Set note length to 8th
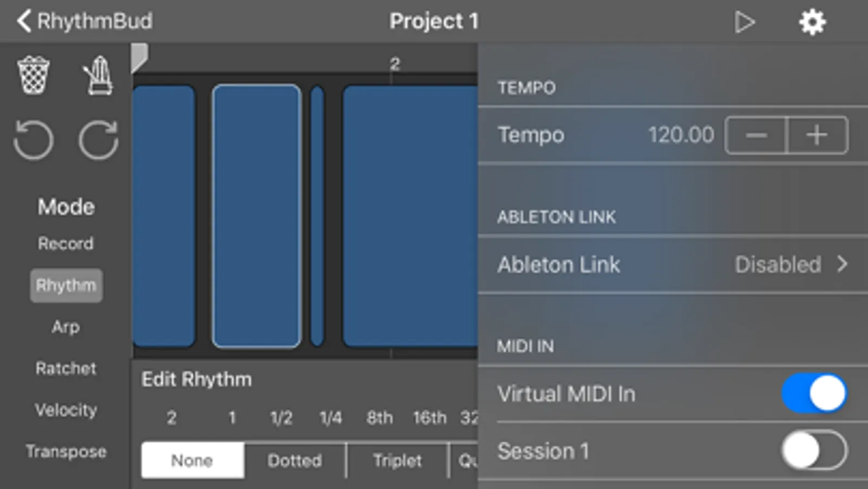868x489 pixels. point(379,417)
